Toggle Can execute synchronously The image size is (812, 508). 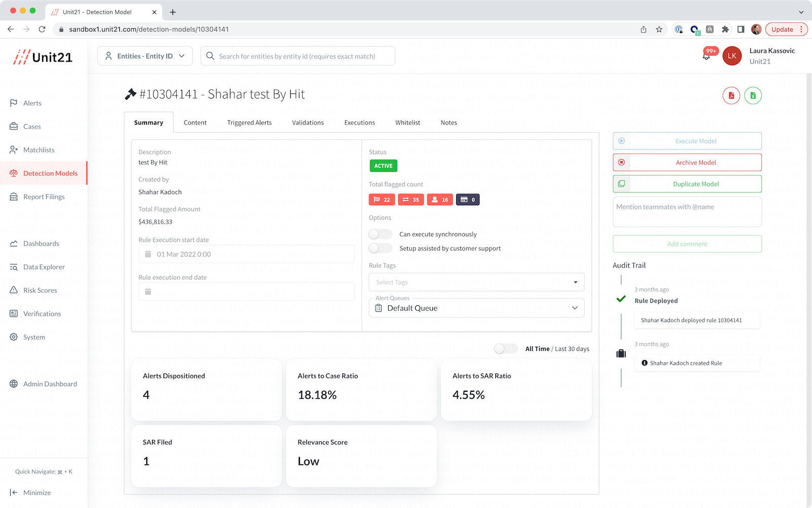pos(381,234)
